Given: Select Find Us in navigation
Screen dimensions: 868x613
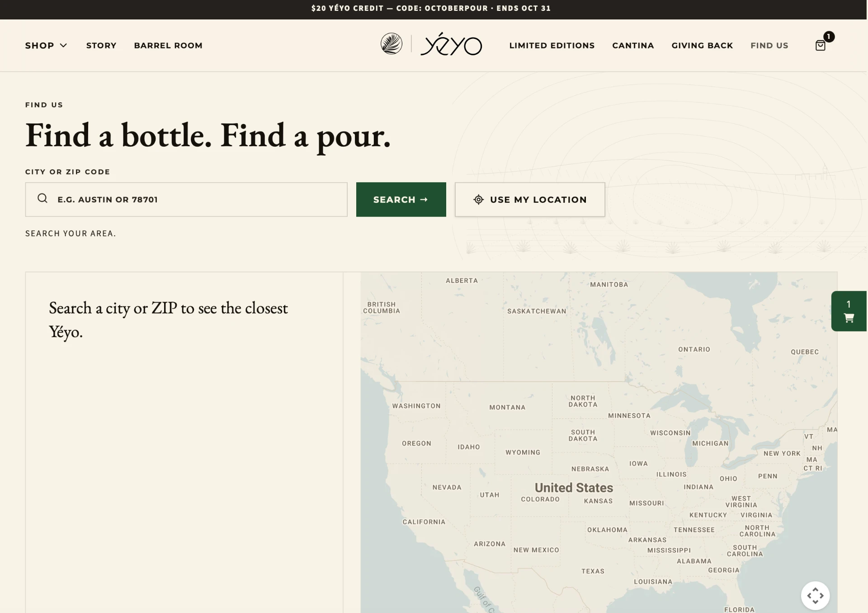Looking at the screenshot, I should [769, 45].
